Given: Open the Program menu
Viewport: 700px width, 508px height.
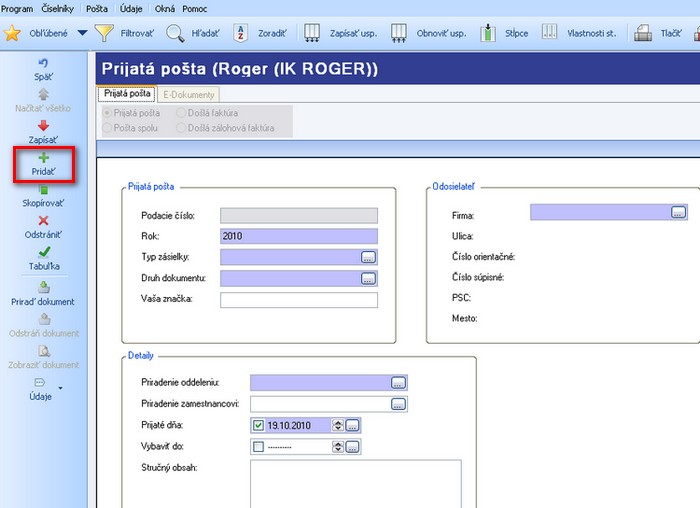Looking at the screenshot, I should [x=17, y=8].
